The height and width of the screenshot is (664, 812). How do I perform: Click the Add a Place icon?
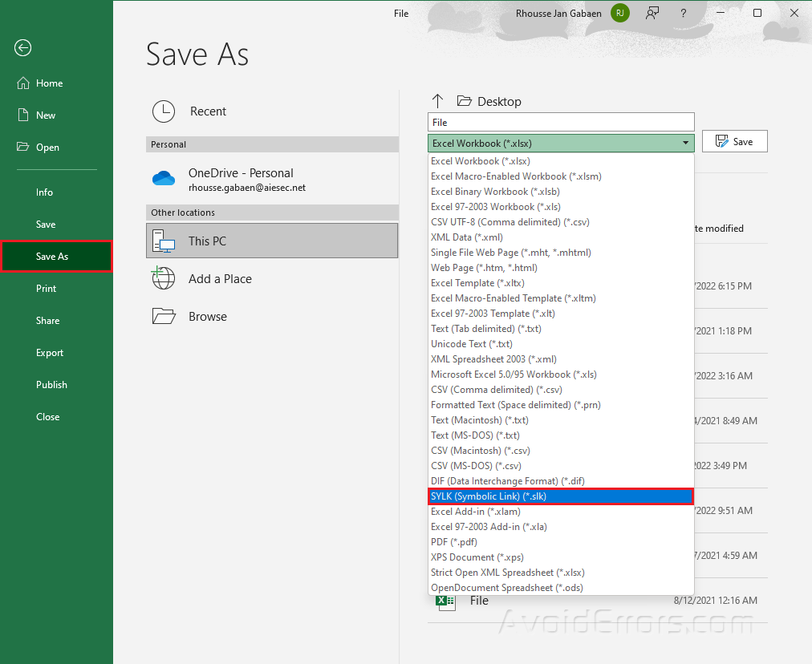[x=164, y=278]
